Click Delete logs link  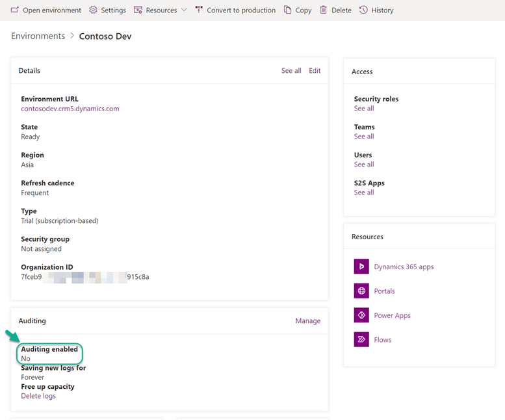tap(38, 396)
